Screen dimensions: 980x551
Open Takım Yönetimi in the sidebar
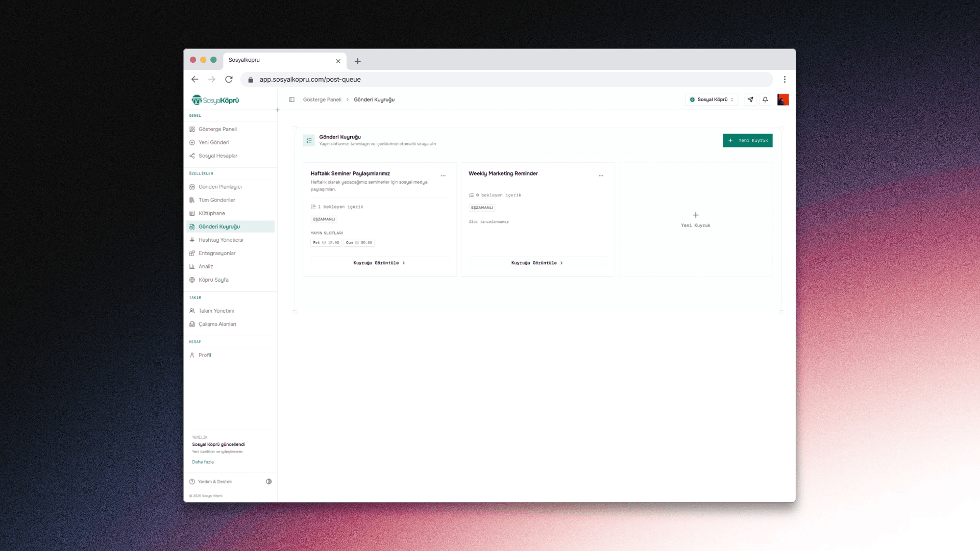(x=230, y=311)
